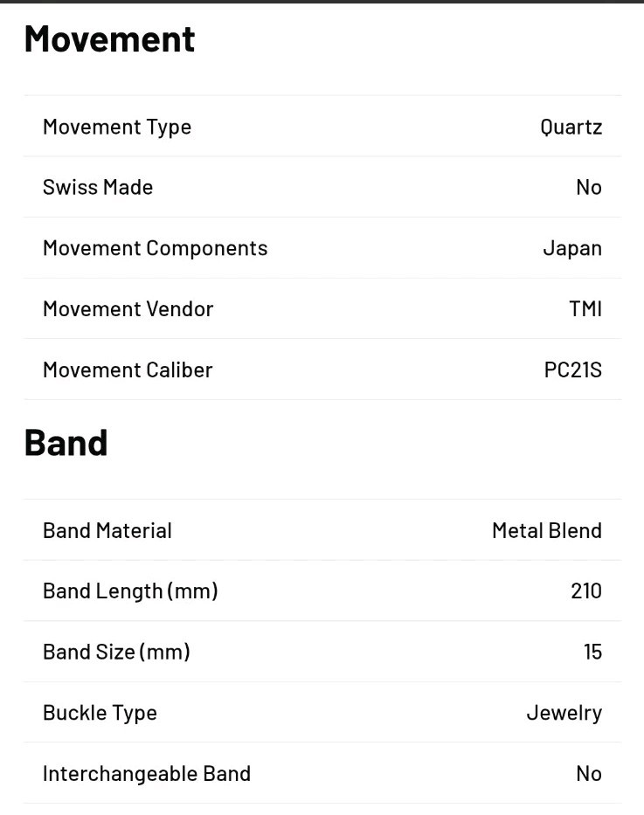
Task: Select the 210 band length value
Action: (586, 591)
